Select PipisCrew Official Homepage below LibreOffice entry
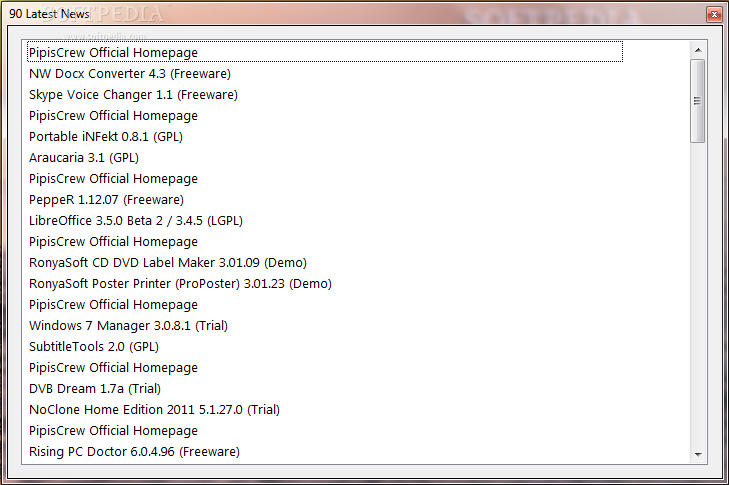This screenshot has height=485, width=729. [x=113, y=242]
